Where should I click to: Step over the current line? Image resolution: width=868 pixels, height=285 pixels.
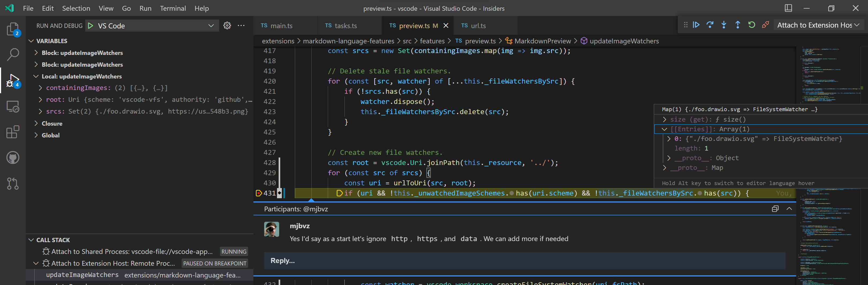tap(710, 25)
